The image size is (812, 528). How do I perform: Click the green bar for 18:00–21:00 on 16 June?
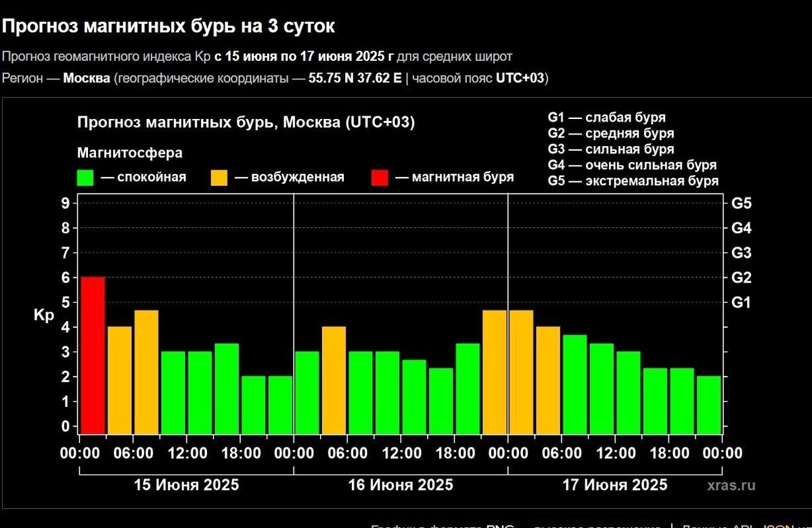click(x=468, y=388)
